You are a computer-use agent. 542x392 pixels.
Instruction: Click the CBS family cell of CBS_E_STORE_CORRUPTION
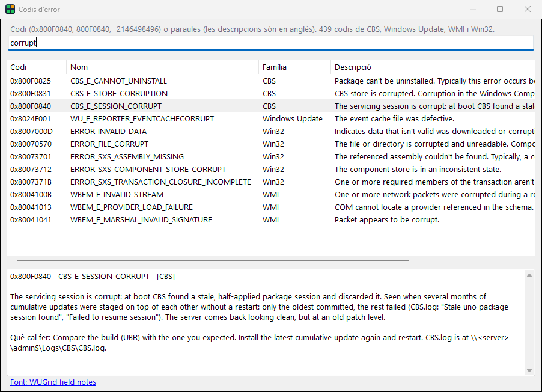pos(269,93)
